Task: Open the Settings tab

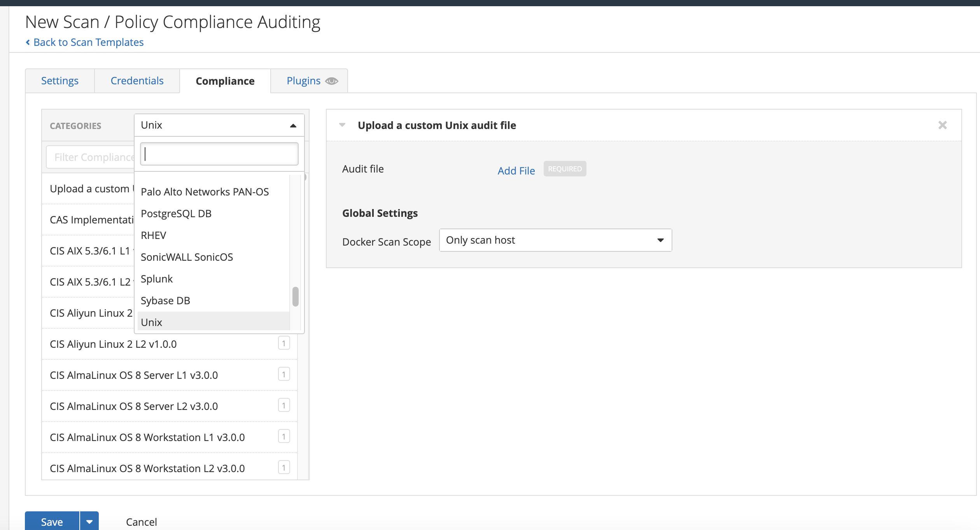Action: (x=59, y=81)
